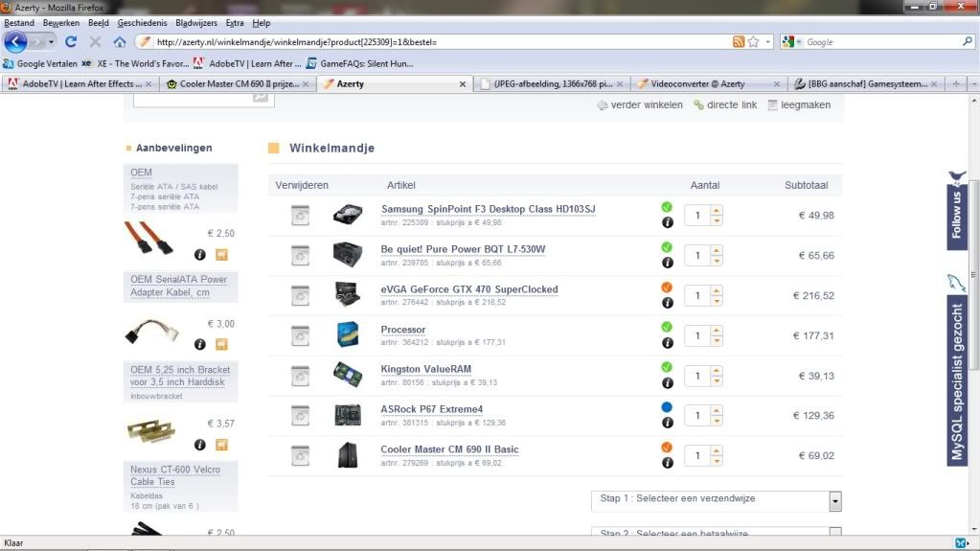The height and width of the screenshot is (551, 980).
Task: Click Samsung SpinPoint quantity field
Action: (697, 216)
